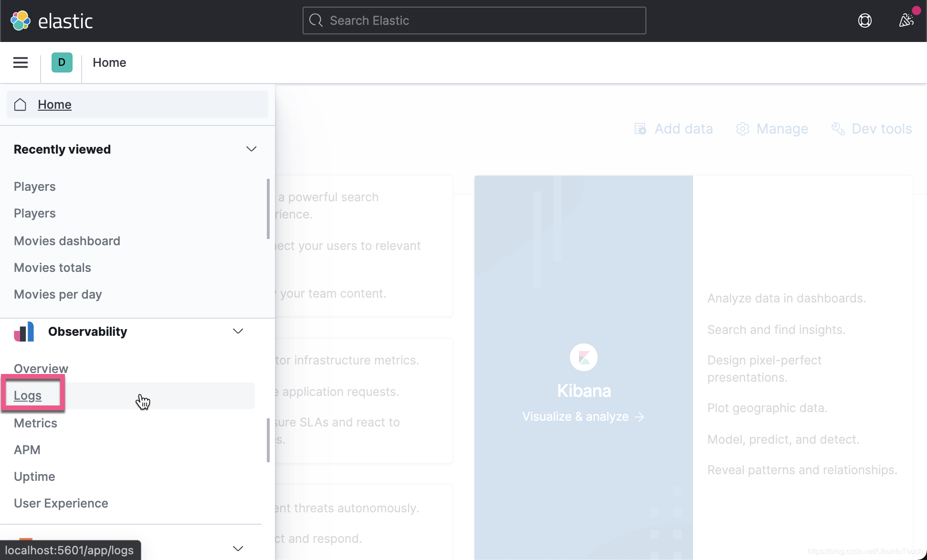Open the Movies dashboard recent item
Screen dimensions: 927x560
(x=67, y=241)
